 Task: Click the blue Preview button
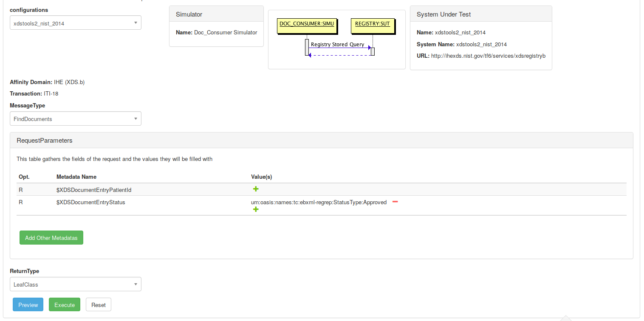(x=28, y=305)
